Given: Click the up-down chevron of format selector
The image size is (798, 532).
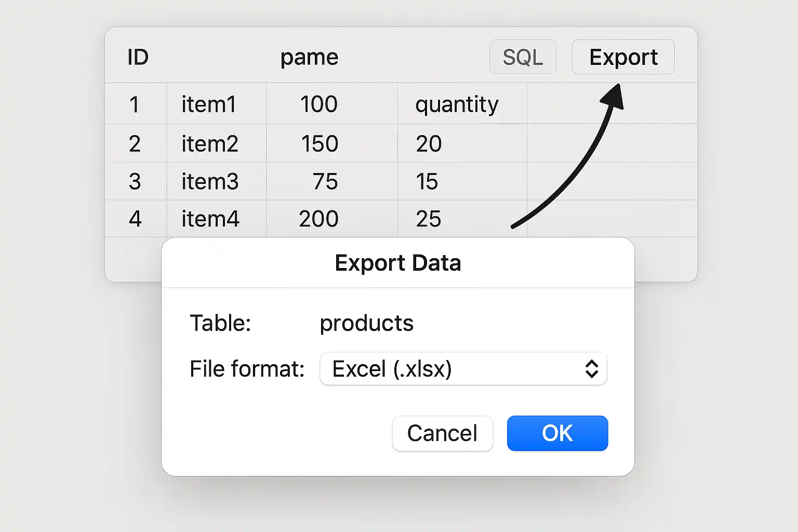Looking at the screenshot, I should point(592,369).
